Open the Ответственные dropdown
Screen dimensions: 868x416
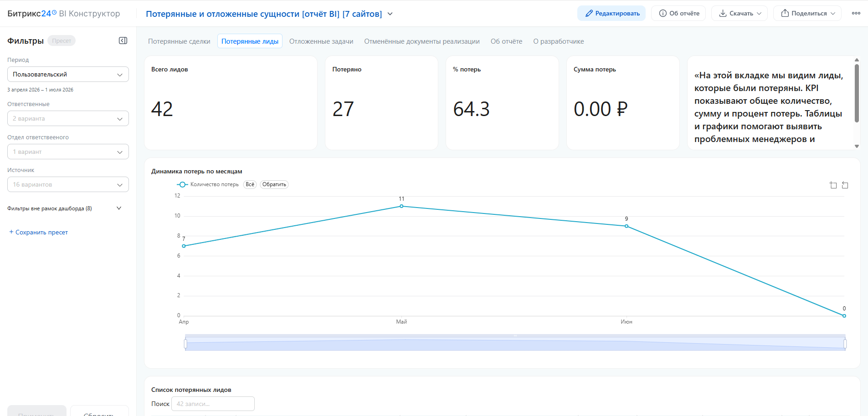pos(68,118)
